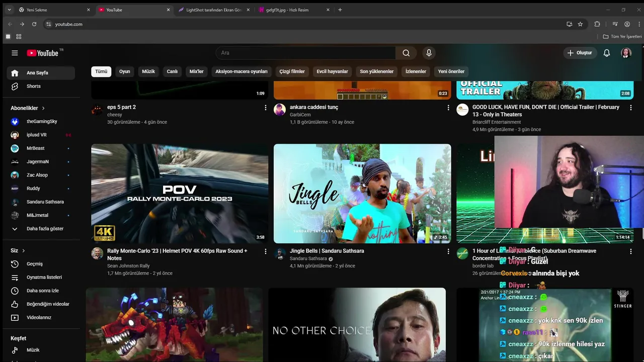Open Tüm Yer İşaretleri bookmarks folder
This screenshot has height=362, width=644.
[x=622, y=37]
